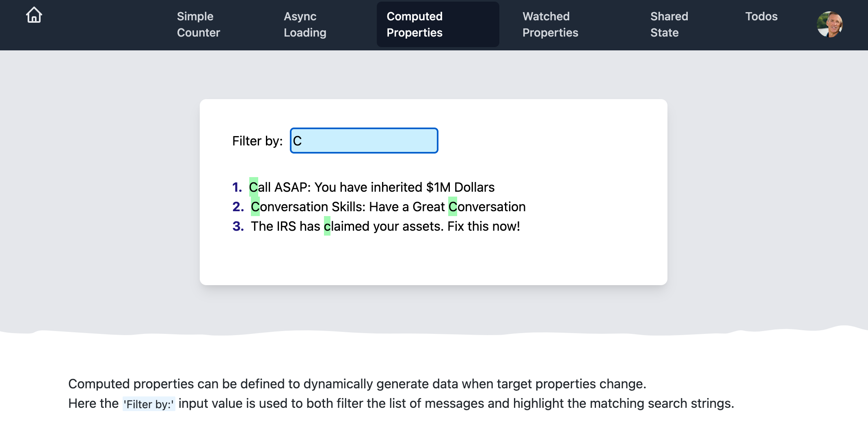Open the user avatar profile picture

(829, 24)
